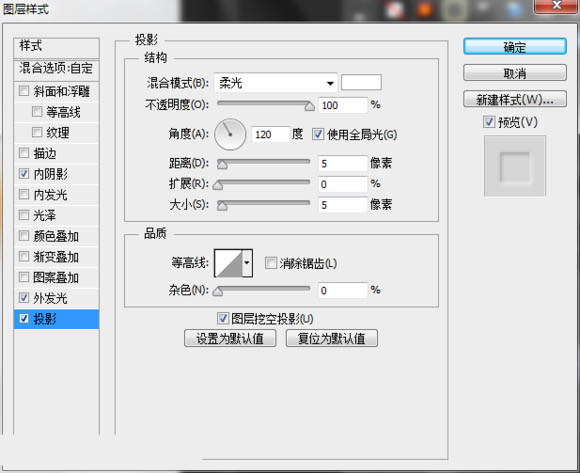
Task: Click the 大小 value field
Action: coord(343,205)
